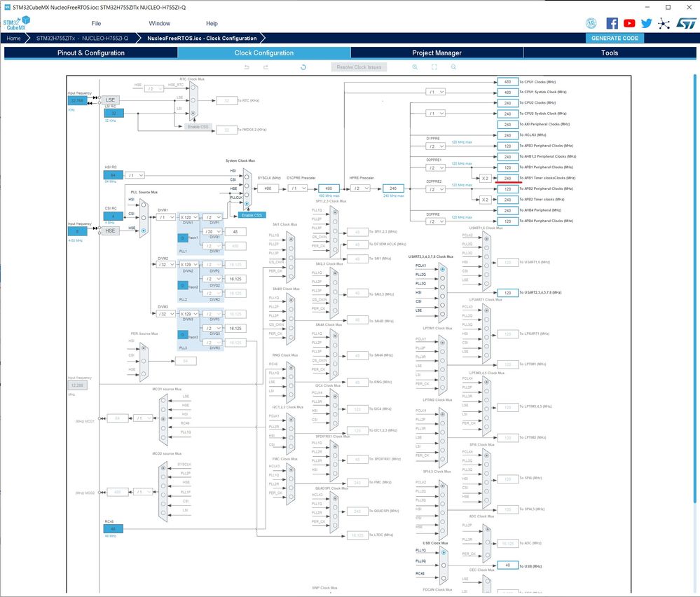Switch to Project Manager tab

coord(437,53)
